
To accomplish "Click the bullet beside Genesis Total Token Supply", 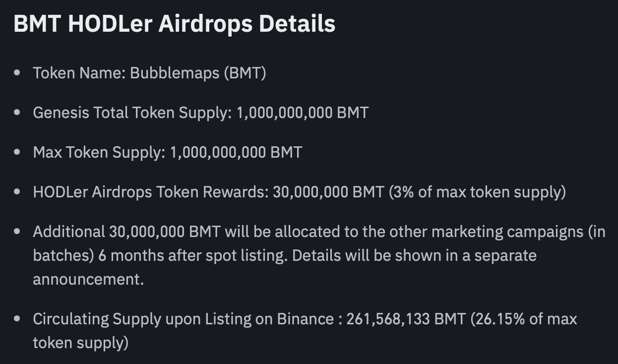I will (x=17, y=113).
